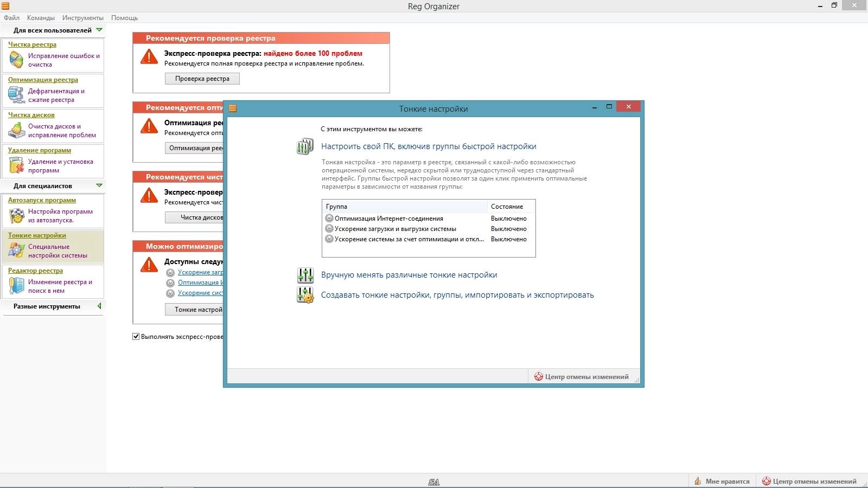Click the uninstall programs icon in sidebar
Viewport: 868px width, 488px height.
click(x=16, y=165)
